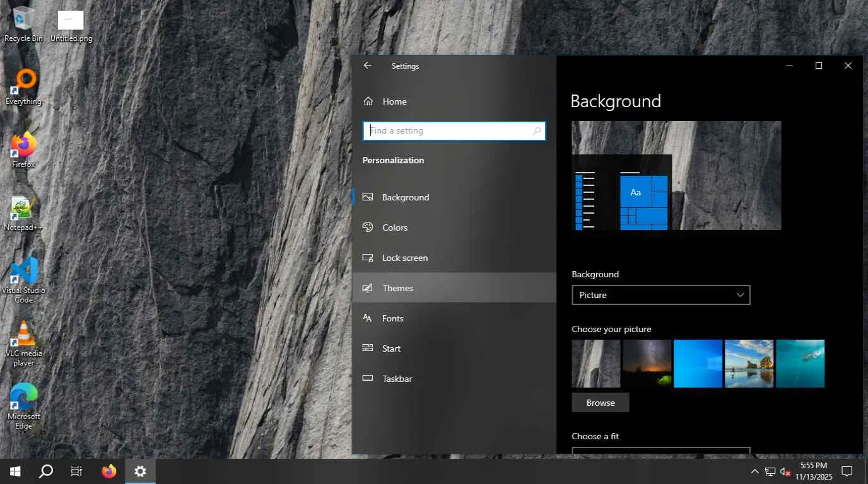Click the Home icon in Settings sidebar
The width and height of the screenshot is (868, 484).
pyautogui.click(x=368, y=101)
